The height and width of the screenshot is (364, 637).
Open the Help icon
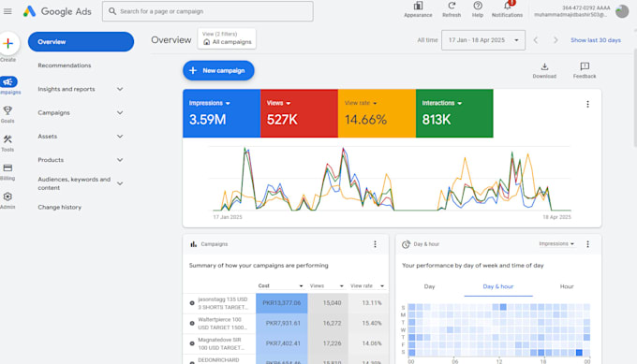pyautogui.click(x=478, y=6)
